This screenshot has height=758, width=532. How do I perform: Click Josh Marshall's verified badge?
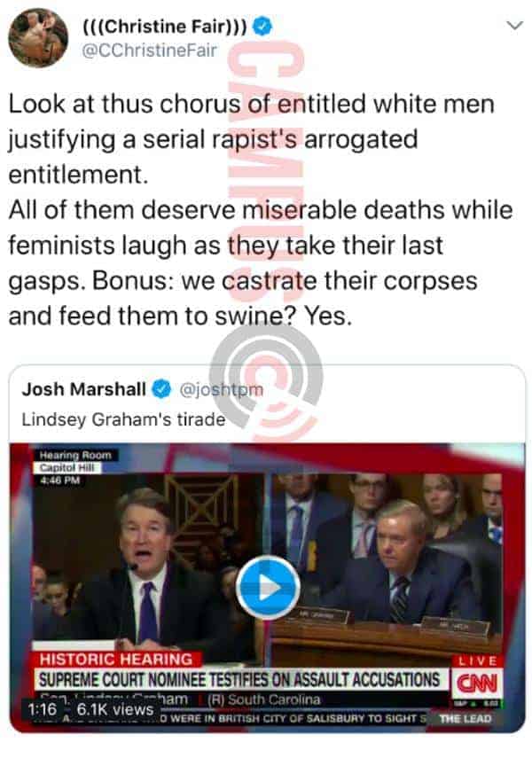[x=162, y=389]
